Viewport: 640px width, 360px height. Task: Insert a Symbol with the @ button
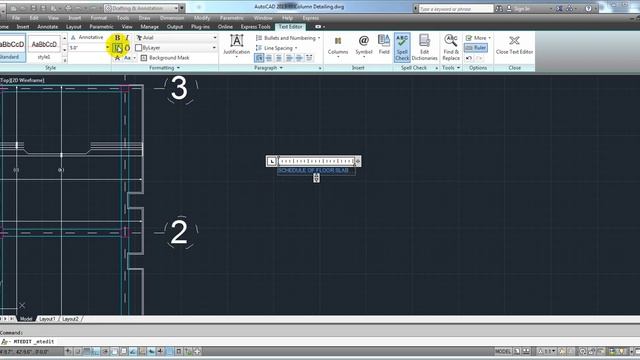[x=364, y=45]
